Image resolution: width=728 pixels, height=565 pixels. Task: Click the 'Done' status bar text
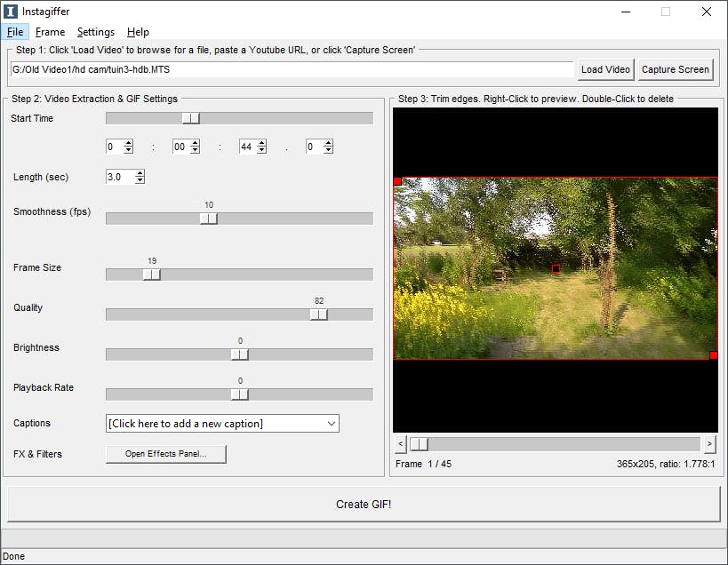tap(14, 556)
